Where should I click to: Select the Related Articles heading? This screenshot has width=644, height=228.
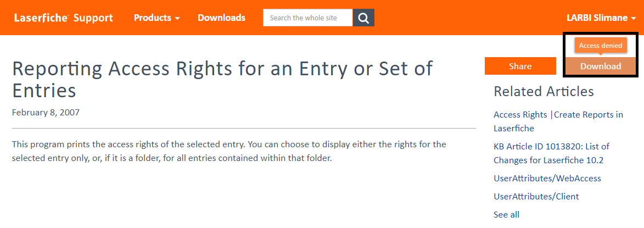[x=544, y=91]
